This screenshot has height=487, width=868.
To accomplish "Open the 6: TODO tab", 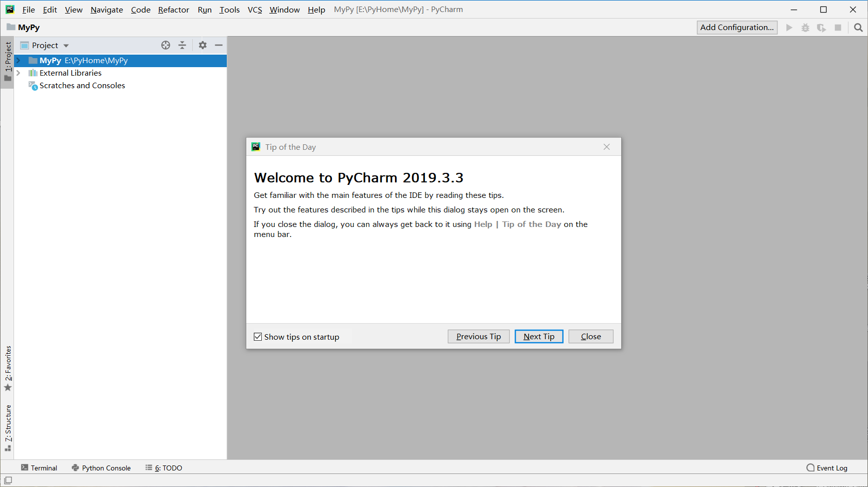I will coord(164,467).
